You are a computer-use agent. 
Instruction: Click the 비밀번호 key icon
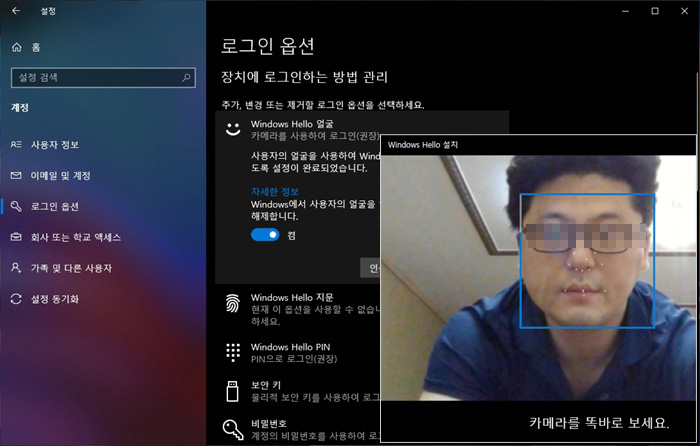(x=233, y=430)
